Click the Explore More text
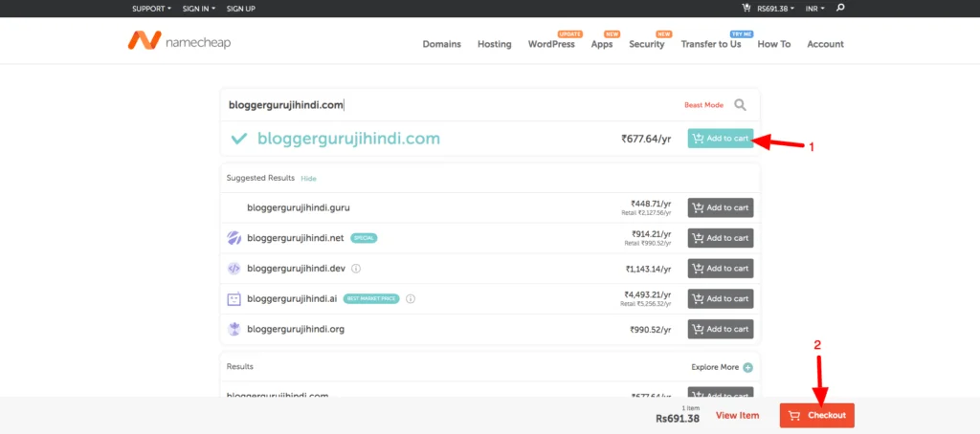The height and width of the screenshot is (434, 980). 715,367
